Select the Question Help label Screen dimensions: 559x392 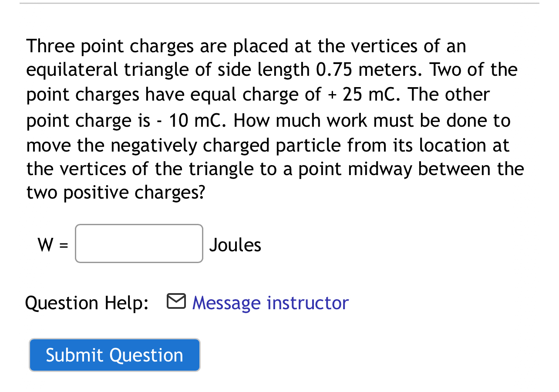pos(86,302)
